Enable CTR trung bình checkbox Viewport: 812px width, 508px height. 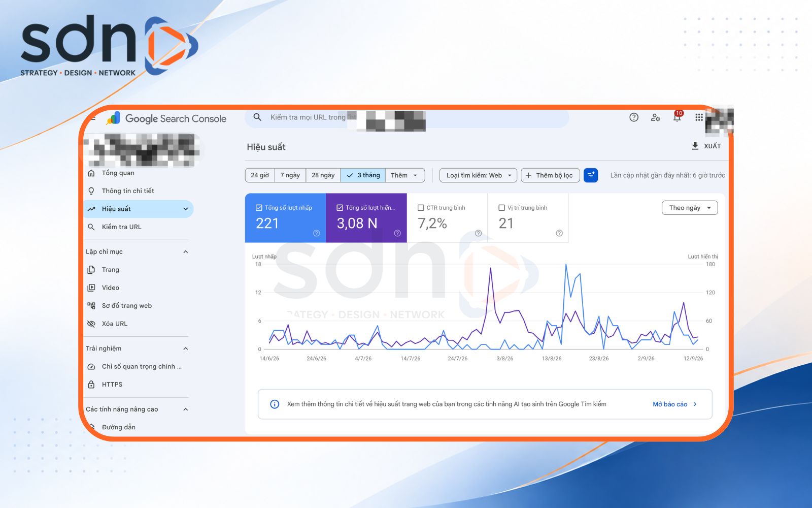[421, 208]
